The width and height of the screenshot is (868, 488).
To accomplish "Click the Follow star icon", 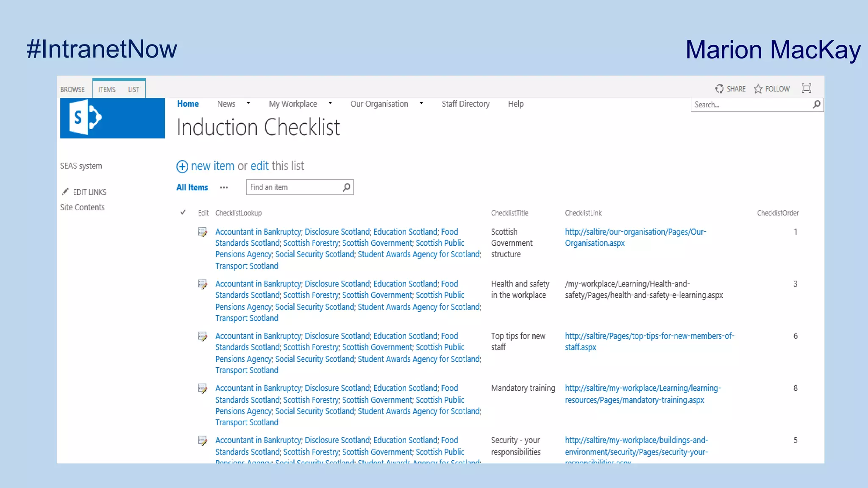I will (x=758, y=89).
